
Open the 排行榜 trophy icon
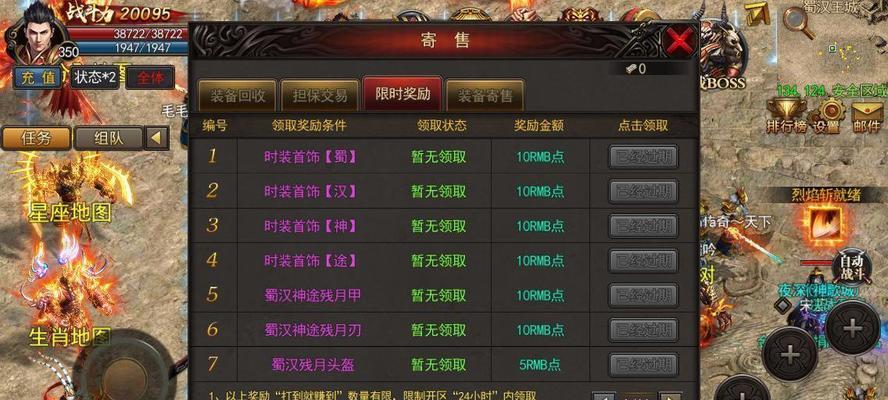(785, 115)
